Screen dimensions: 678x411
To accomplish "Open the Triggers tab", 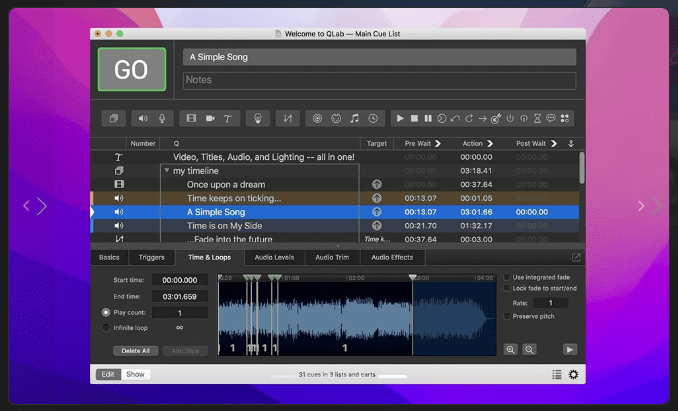I will [152, 258].
